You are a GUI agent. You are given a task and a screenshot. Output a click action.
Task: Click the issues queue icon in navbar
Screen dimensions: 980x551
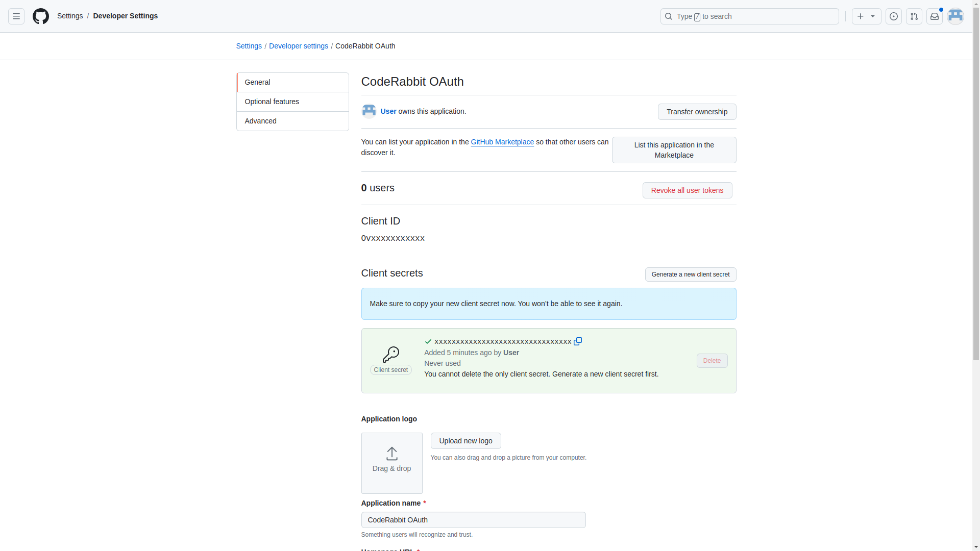(x=894, y=16)
